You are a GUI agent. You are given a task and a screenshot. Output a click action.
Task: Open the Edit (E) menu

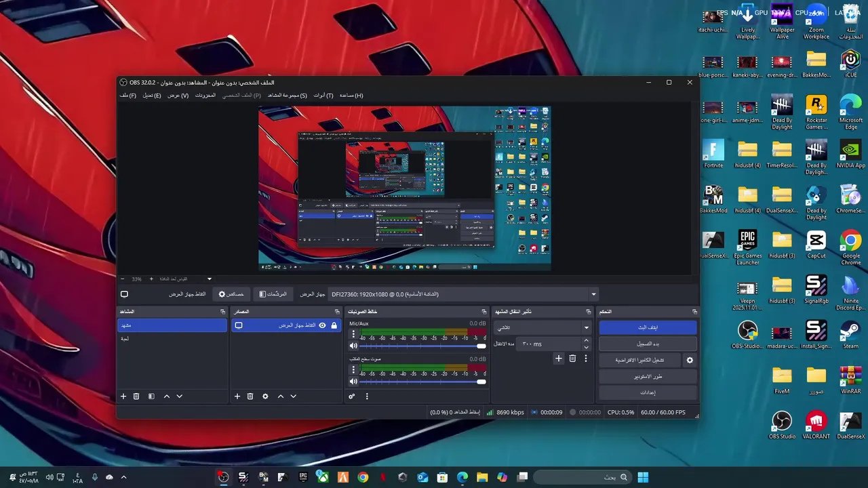coord(152,96)
